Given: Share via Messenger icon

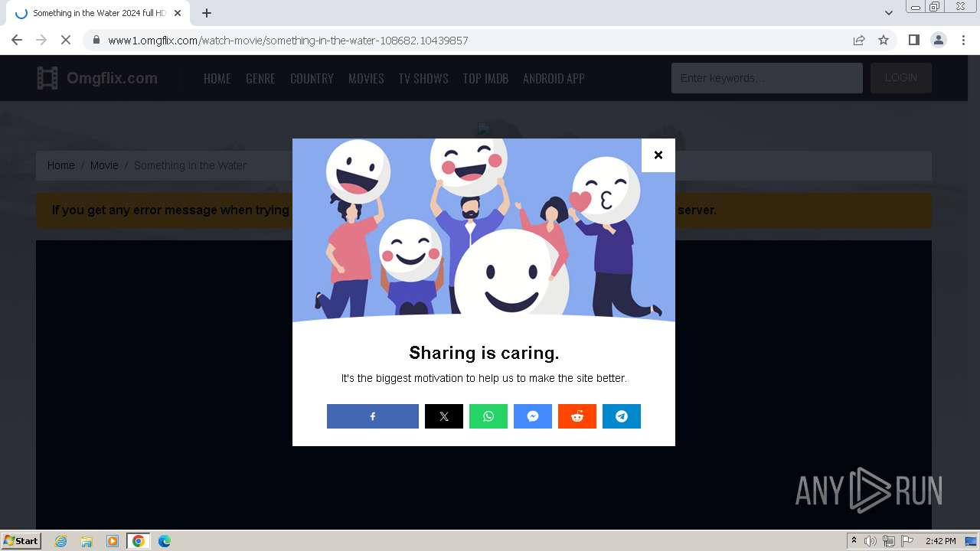Looking at the screenshot, I should [533, 416].
